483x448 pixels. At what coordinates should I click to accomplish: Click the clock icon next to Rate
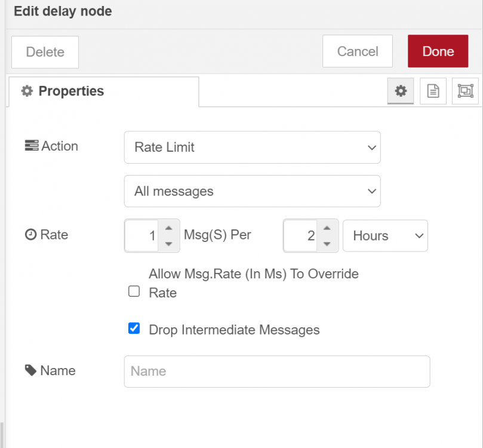(31, 235)
